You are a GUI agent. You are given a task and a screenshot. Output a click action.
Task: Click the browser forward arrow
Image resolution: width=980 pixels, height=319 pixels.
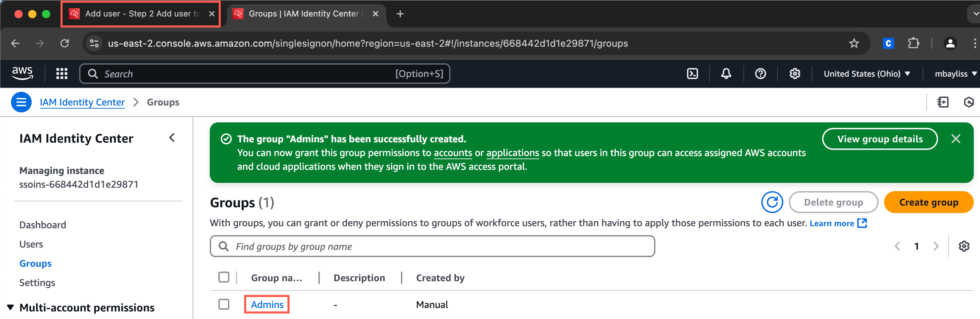tap(40, 43)
